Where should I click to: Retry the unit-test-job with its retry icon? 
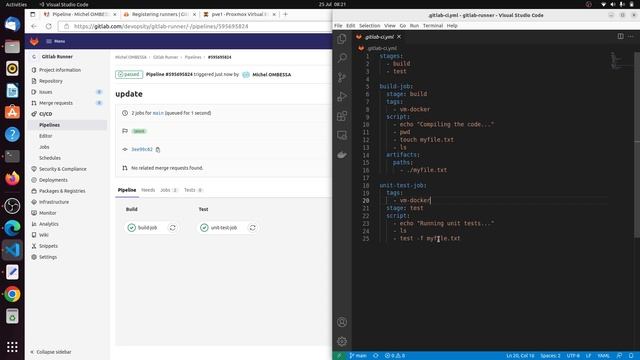coord(253,228)
